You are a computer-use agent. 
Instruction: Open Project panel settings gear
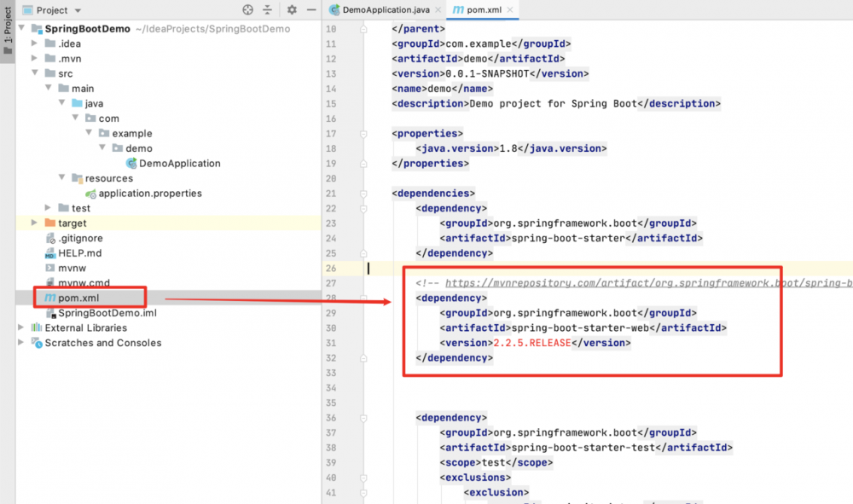(292, 9)
